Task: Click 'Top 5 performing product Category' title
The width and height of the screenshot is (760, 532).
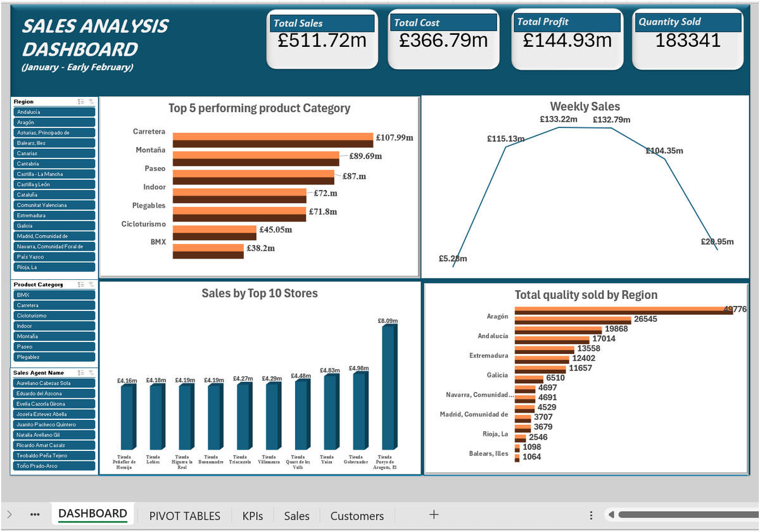Action: 259,108
